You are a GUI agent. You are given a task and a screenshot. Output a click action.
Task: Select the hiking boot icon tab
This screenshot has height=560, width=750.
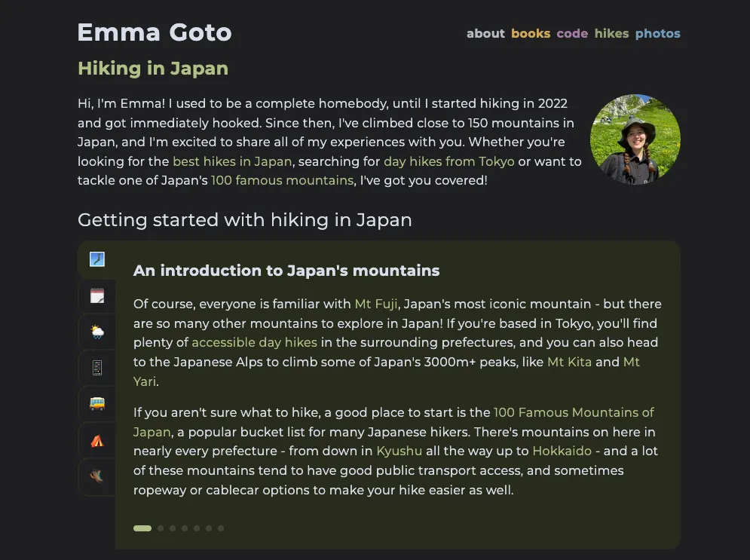pos(96,476)
